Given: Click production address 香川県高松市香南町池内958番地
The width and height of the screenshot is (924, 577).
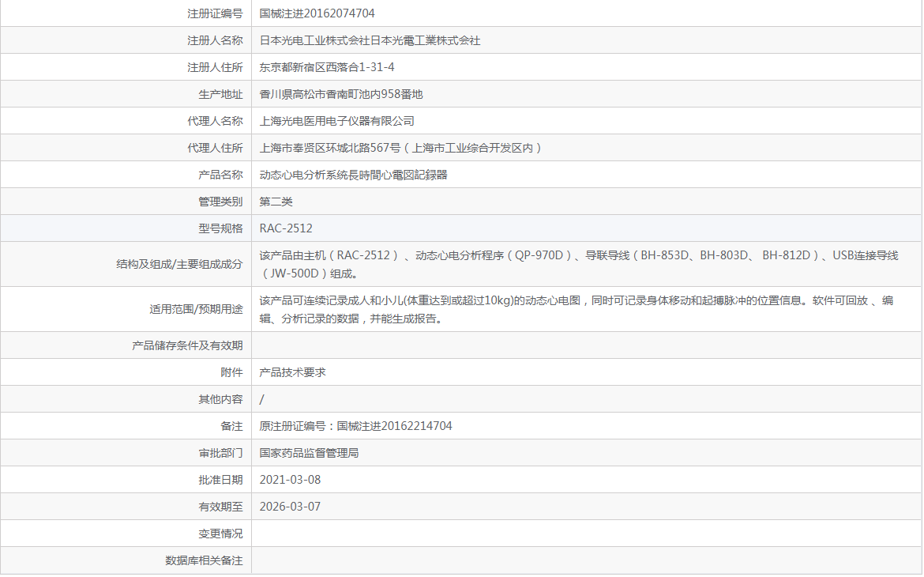Looking at the screenshot, I should 341,94.
